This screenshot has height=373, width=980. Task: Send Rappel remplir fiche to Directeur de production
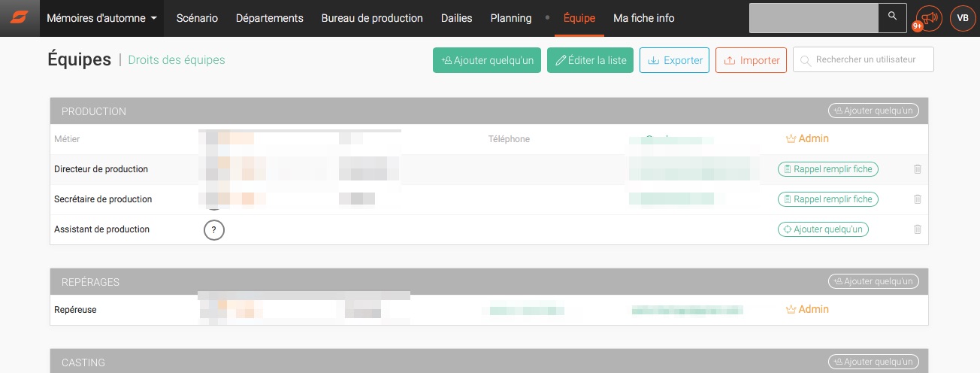tap(827, 169)
